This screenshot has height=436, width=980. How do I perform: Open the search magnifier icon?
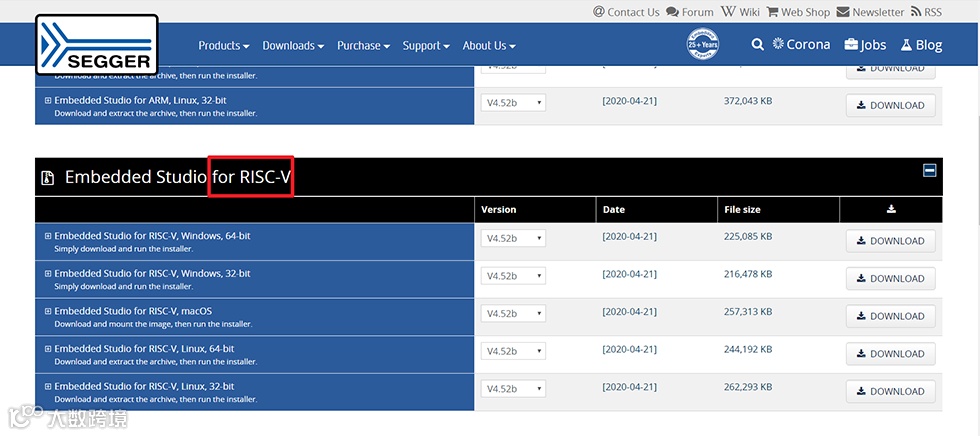pos(758,44)
